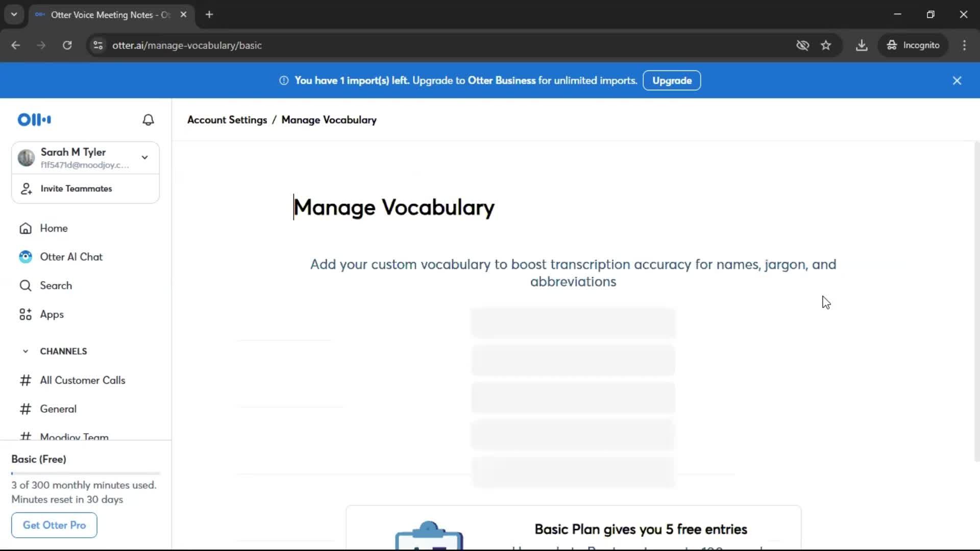Go back in browser
This screenshot has width=980, height=551.
click(16, 45)
